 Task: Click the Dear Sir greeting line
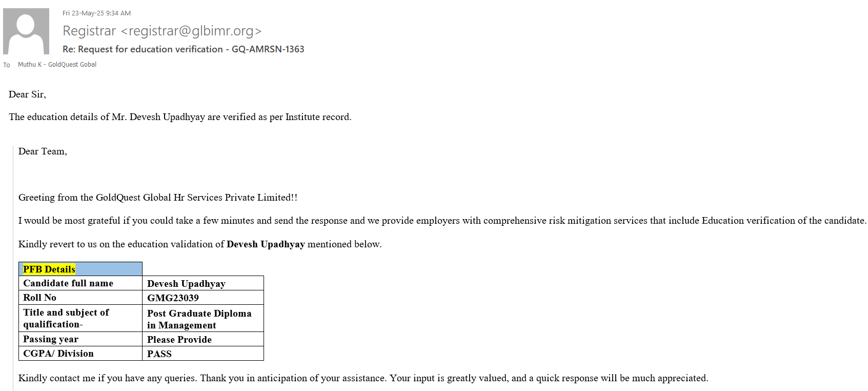point(27,94)
